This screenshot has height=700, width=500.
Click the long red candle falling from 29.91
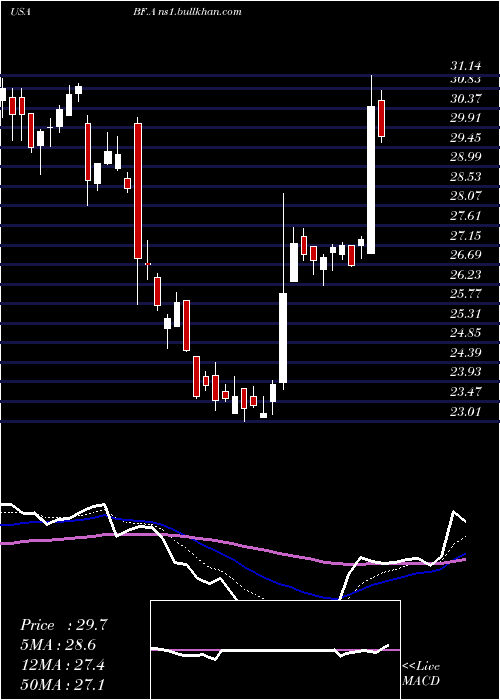click(138, 191)
